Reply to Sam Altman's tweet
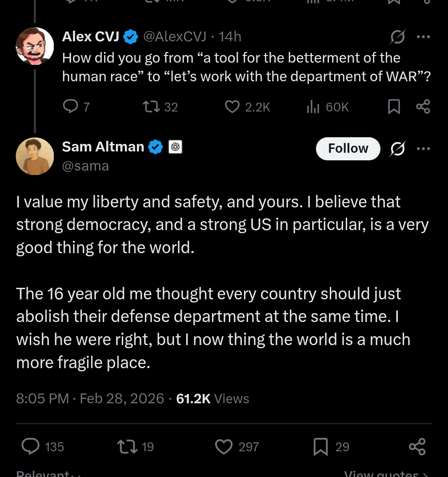The height and width of the screenshot is (477, 448). coord(31,446)
